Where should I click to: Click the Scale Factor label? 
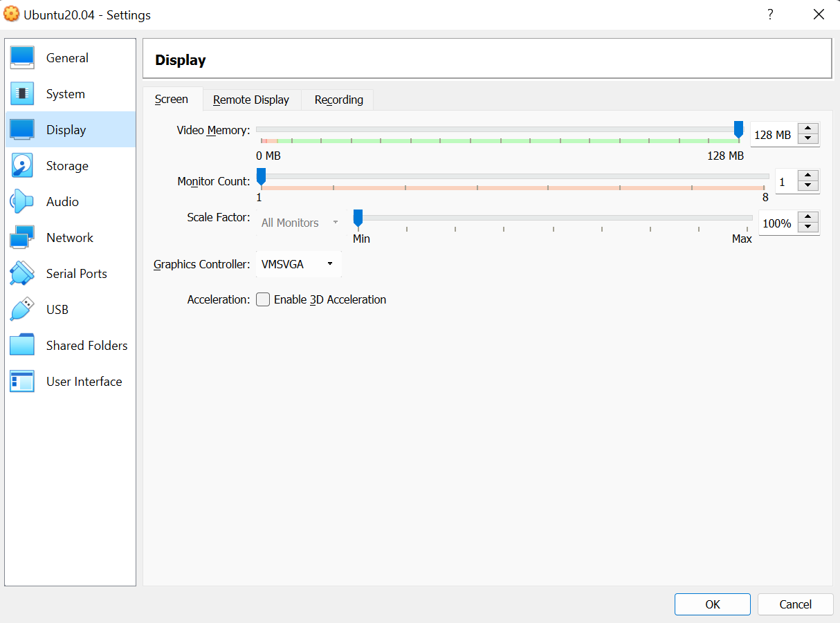coord(219,217)
